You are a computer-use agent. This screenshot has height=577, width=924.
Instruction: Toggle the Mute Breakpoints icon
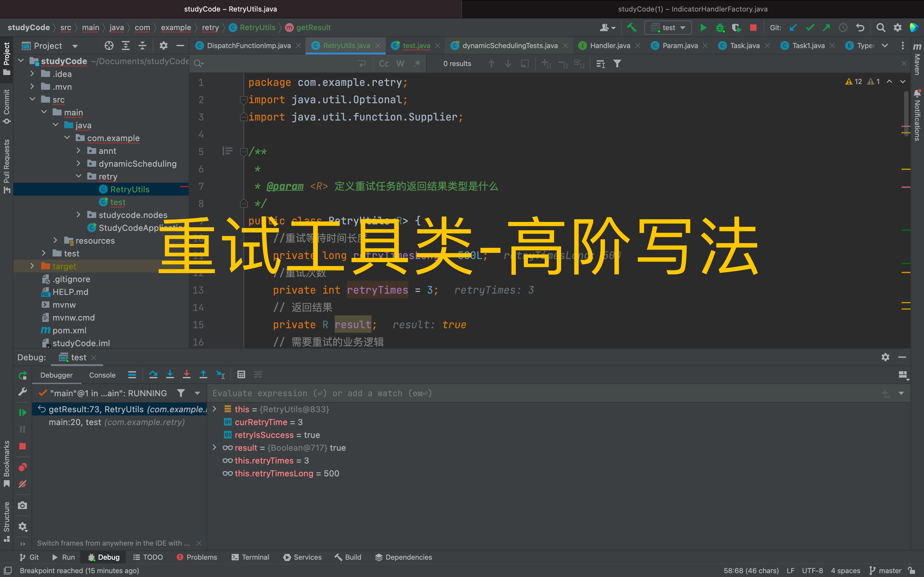point(22,484)
